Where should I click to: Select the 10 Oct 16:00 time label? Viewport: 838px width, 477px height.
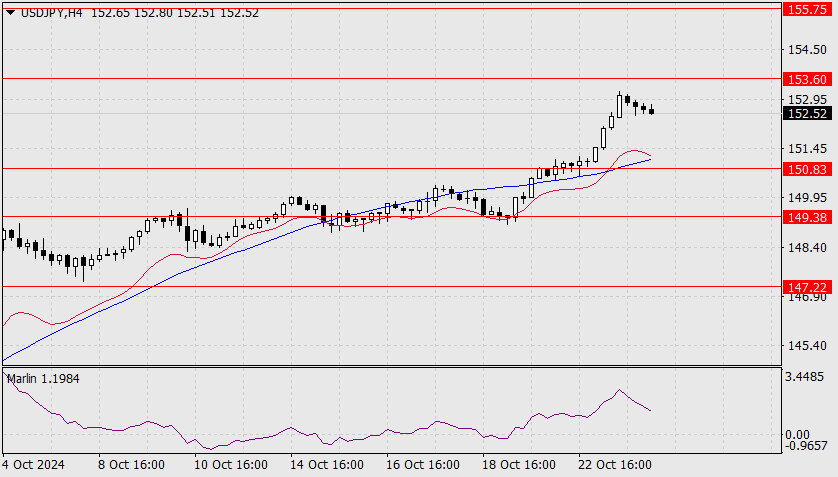(x=231, y=465)
